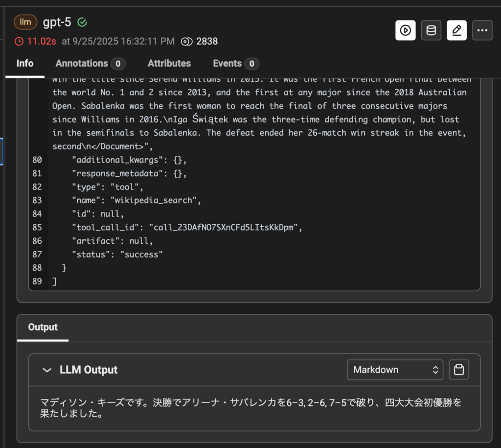Click the database cylinder icon

pos(431,30)
